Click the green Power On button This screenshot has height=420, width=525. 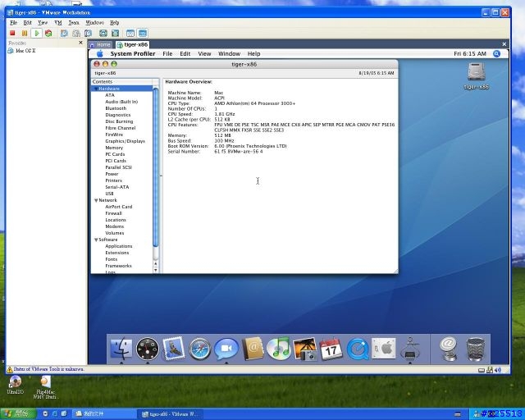37,33
